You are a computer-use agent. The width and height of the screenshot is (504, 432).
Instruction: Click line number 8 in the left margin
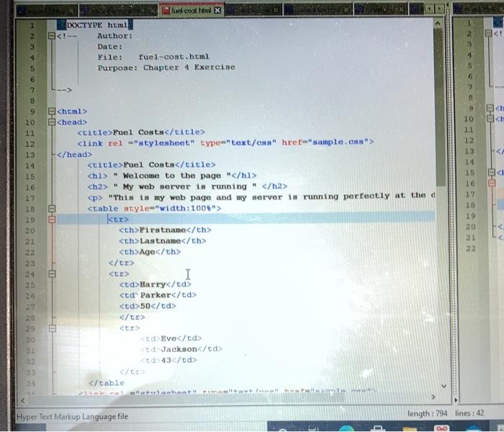click(x=32, y=101)
